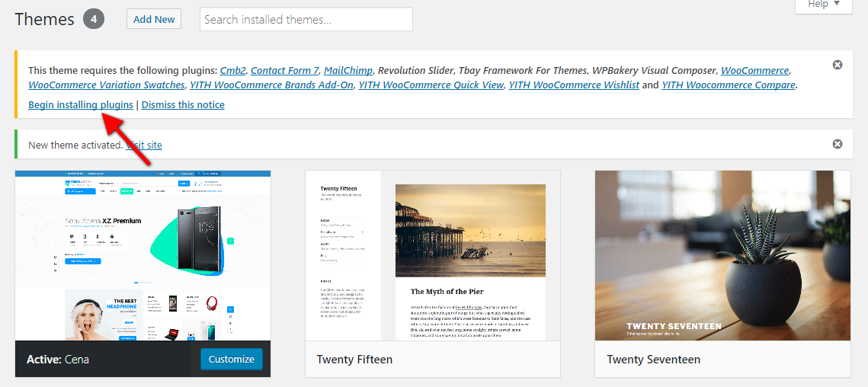The image size is (868, 387).
Task: Open YITH WooCommerce Wishlist link
Action: (574, 85)
